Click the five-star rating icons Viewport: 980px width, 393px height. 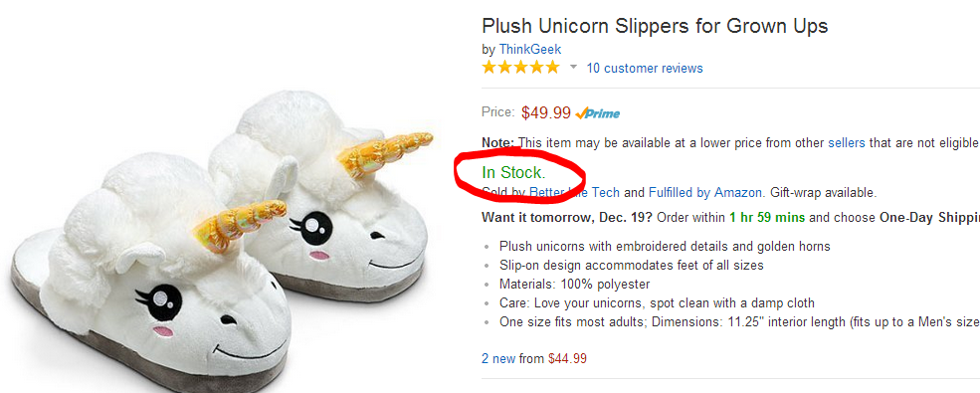pos(520,68)
